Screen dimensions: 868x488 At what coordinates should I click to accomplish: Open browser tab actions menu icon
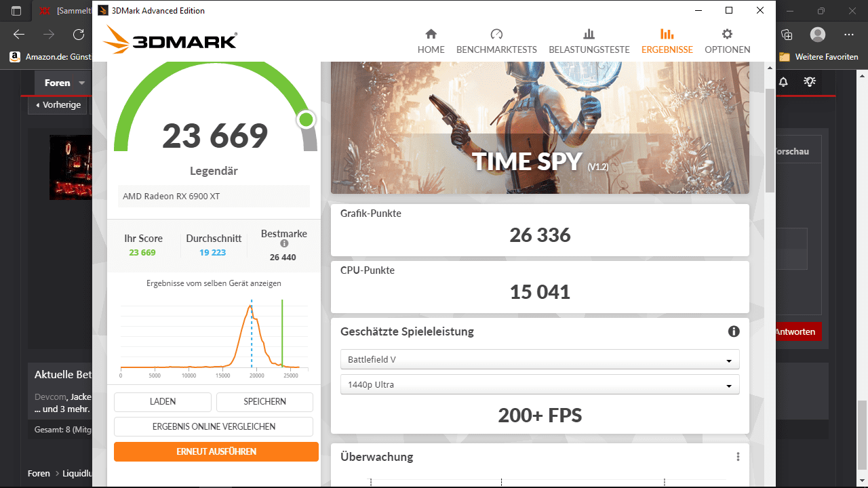click(x=16, y=11)
